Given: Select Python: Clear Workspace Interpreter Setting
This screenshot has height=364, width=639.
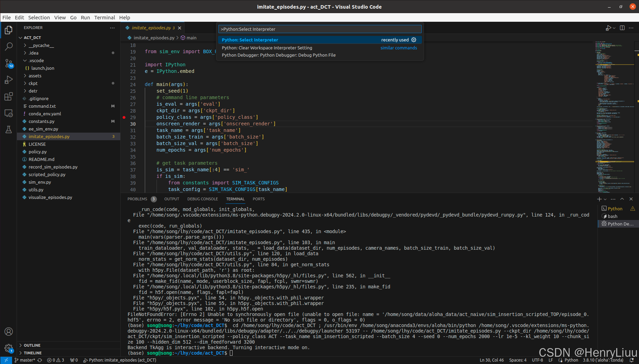Looking at the screenshot, I should click(x=267, y=48).
